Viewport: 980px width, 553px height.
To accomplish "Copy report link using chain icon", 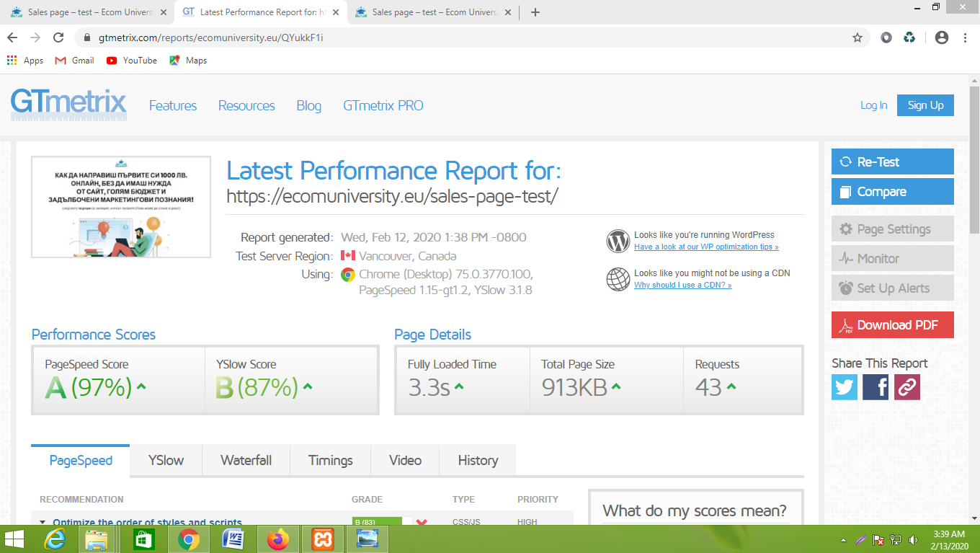I will pos(907,387).
